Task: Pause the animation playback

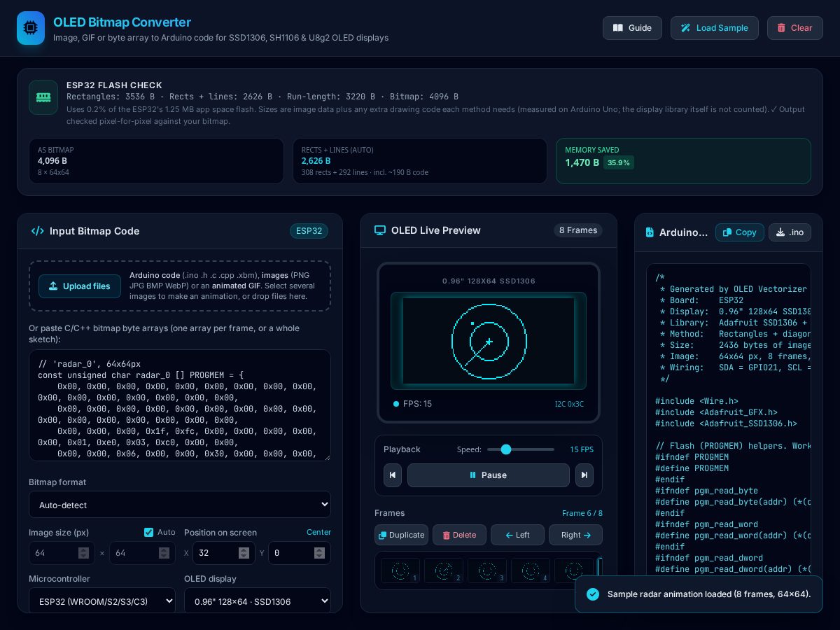Action: (489, 475)
